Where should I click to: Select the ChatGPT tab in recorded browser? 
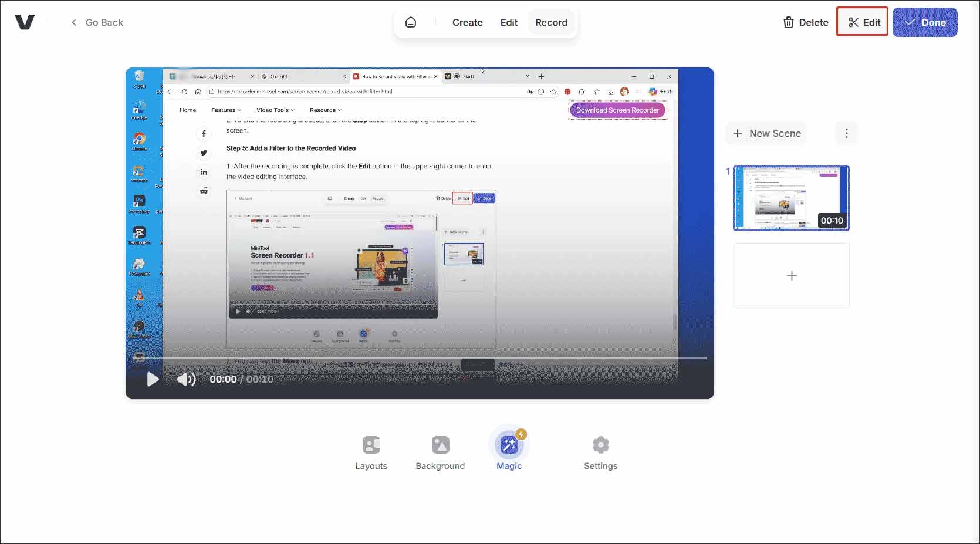tap(303, 76)
